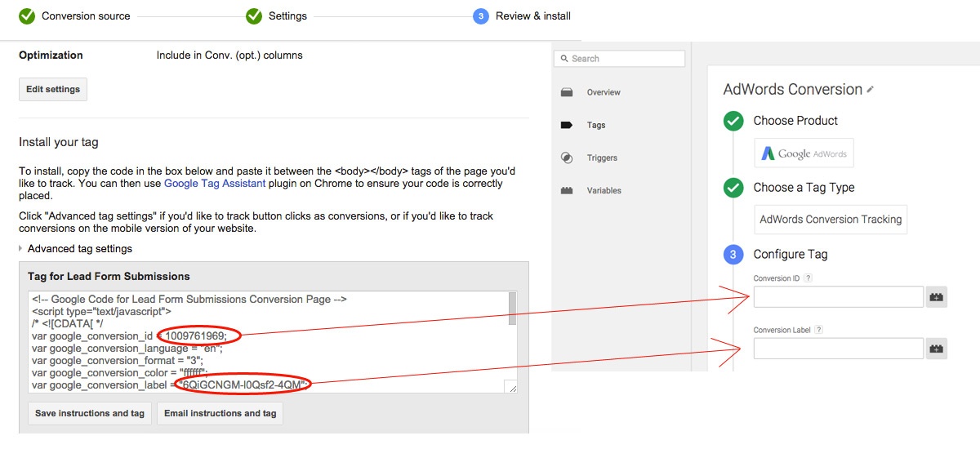Click into the Conversion ID field

[838, 297]
